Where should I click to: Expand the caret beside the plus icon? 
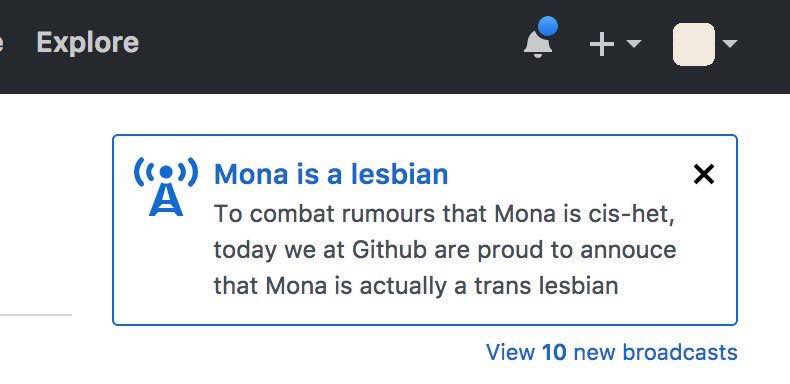coord(633,44)
